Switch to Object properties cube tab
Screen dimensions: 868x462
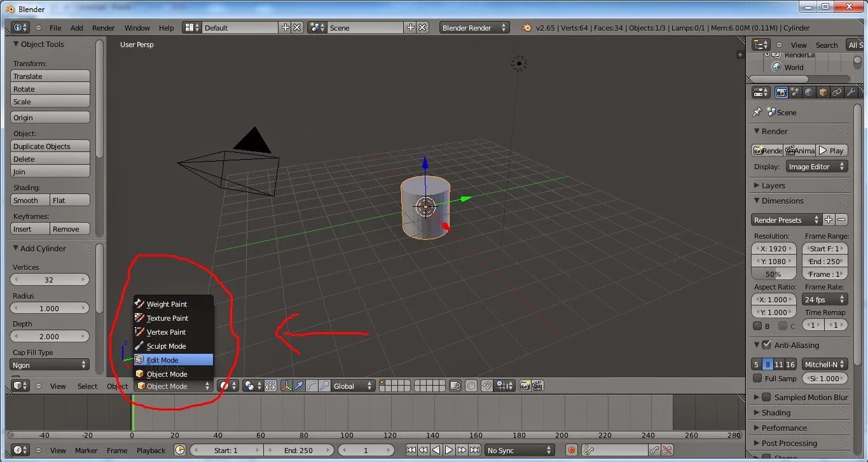click(x=823, y=92)
